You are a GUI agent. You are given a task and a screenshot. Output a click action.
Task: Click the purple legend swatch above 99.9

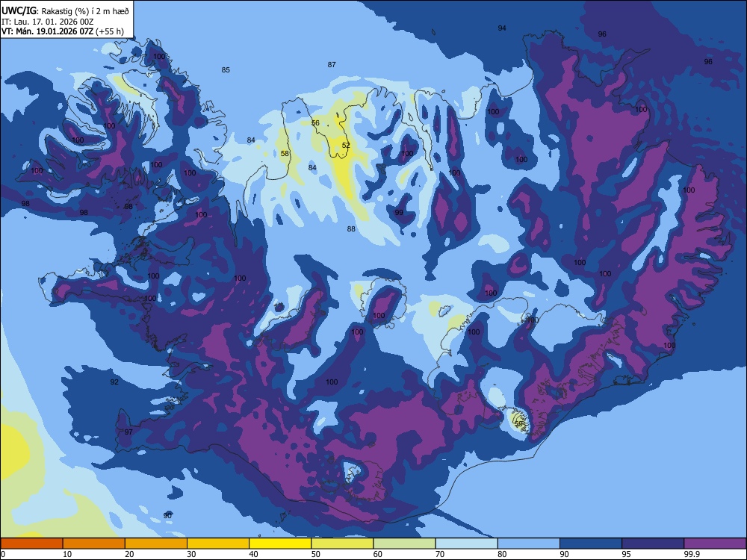coord(715,544)
